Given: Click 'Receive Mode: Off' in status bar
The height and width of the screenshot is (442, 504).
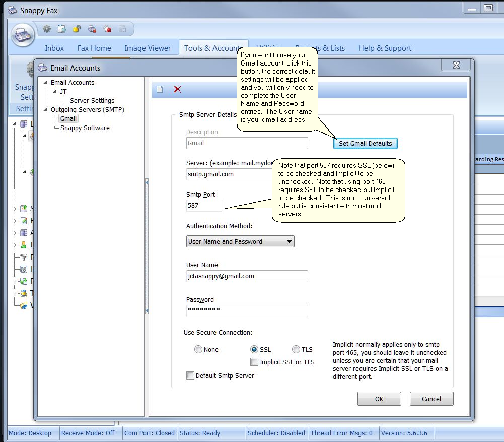Looking at the screenshot, I should 88,433.
